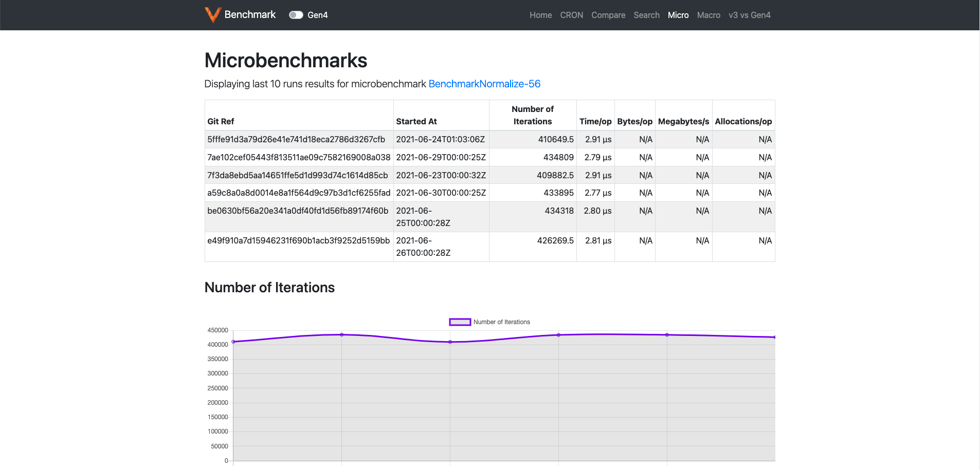Switch to the Macro section
Image resolution: width=980 pixels, height=470 pixels.
[x=709, y=15]
